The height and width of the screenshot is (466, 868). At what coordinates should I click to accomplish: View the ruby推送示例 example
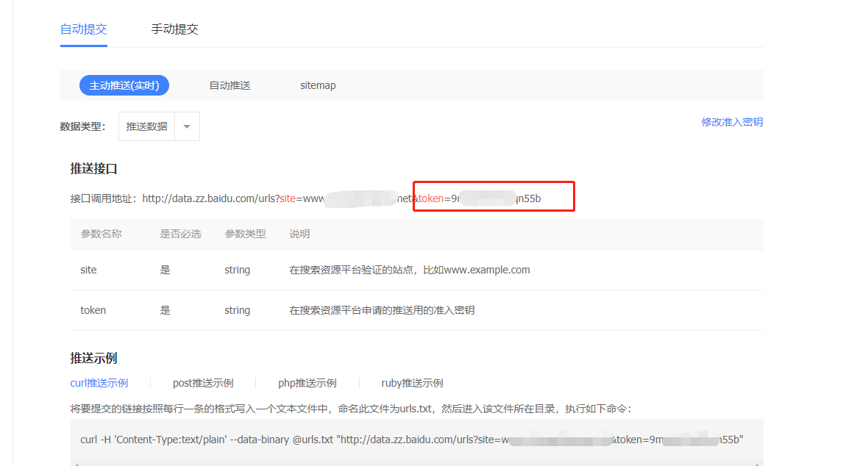pos(412,383)
